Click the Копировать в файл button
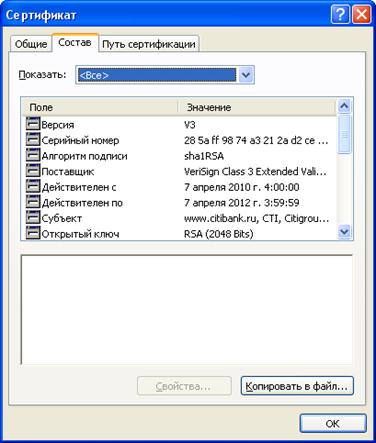Screen dimensions: 376x443 (297, 386)
